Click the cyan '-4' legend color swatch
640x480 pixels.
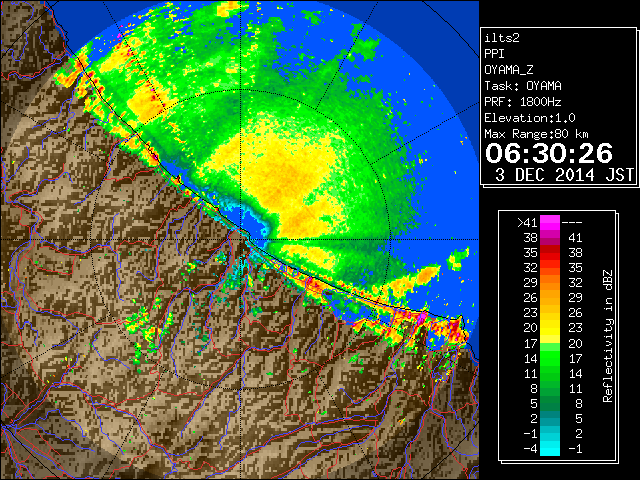tap(550, 449)
